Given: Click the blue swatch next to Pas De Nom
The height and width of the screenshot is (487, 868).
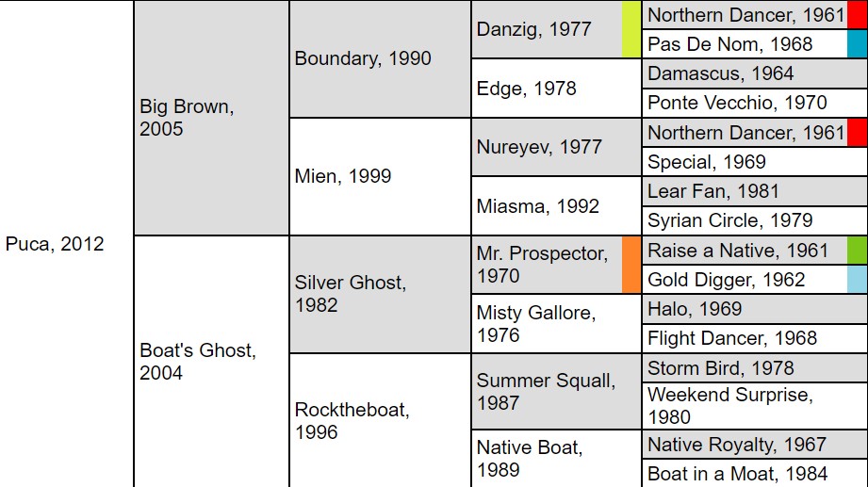Looking at the screenshot, I should point(858,43).
